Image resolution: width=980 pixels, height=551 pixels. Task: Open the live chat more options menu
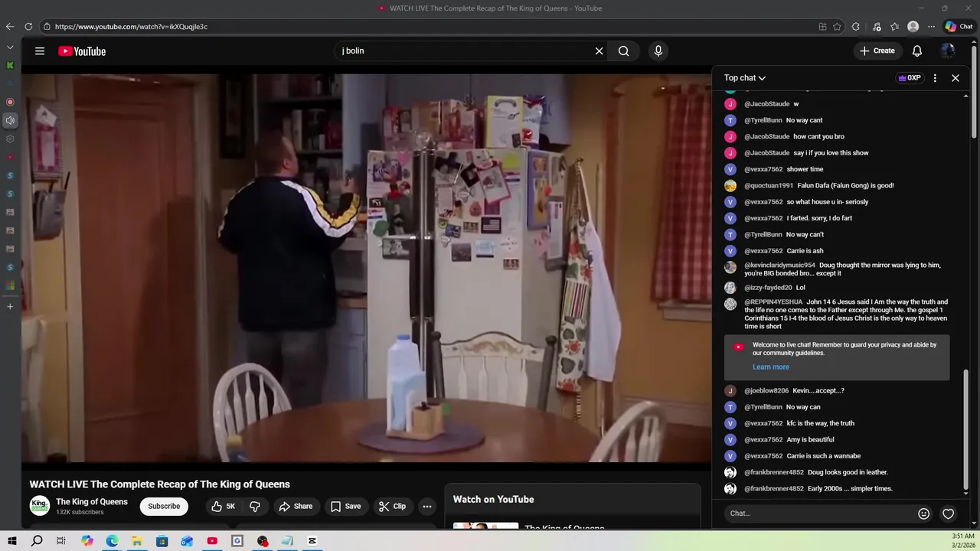tap(934, 78)
